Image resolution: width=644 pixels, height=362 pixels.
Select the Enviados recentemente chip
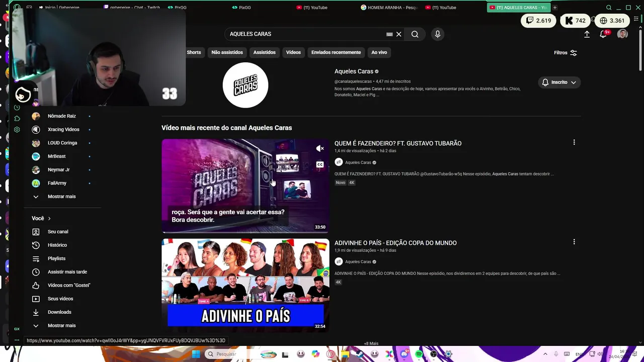click(x=336, y=52)
